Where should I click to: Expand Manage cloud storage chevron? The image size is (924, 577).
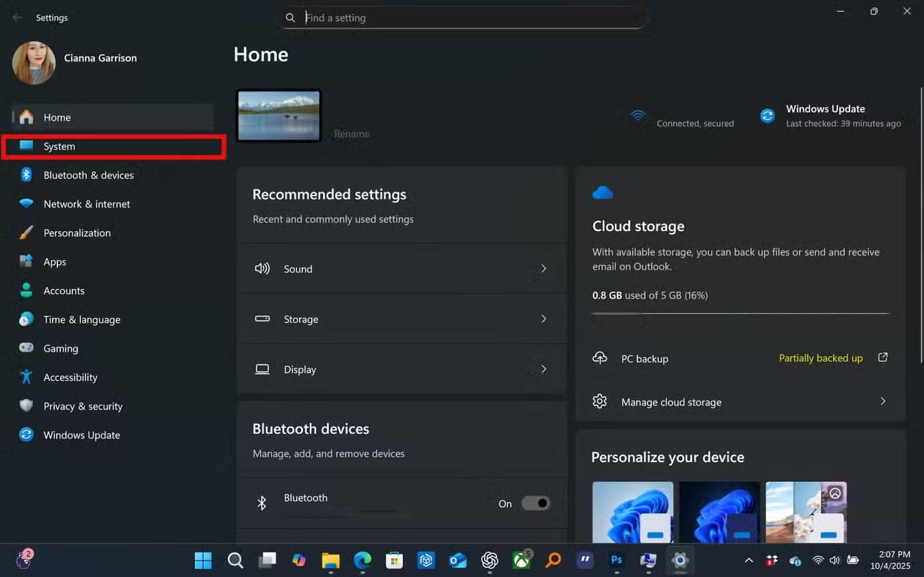[x=882, y=401]
